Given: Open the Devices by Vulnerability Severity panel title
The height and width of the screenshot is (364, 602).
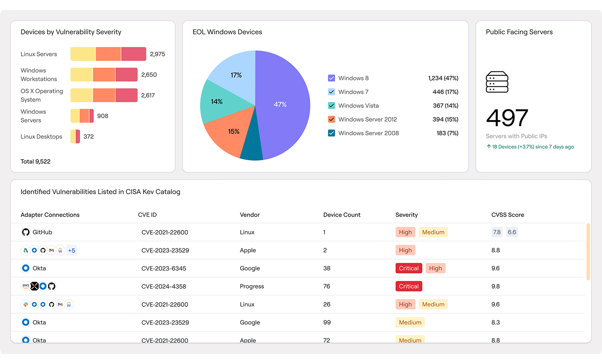Looking at the screenshot, I should [71, 32].
